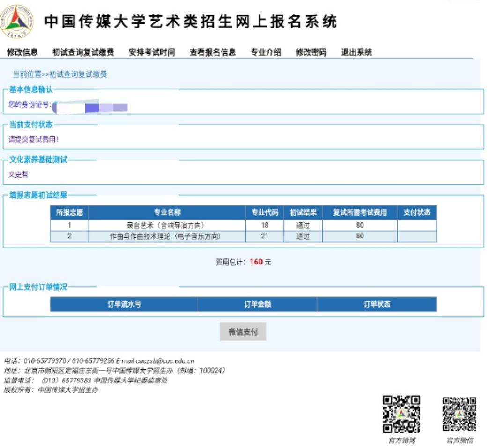Open 初试查询复试缴费 menu item
This screenshot has height=448, width=504.
pyautogui.click(x=83, y=52)
